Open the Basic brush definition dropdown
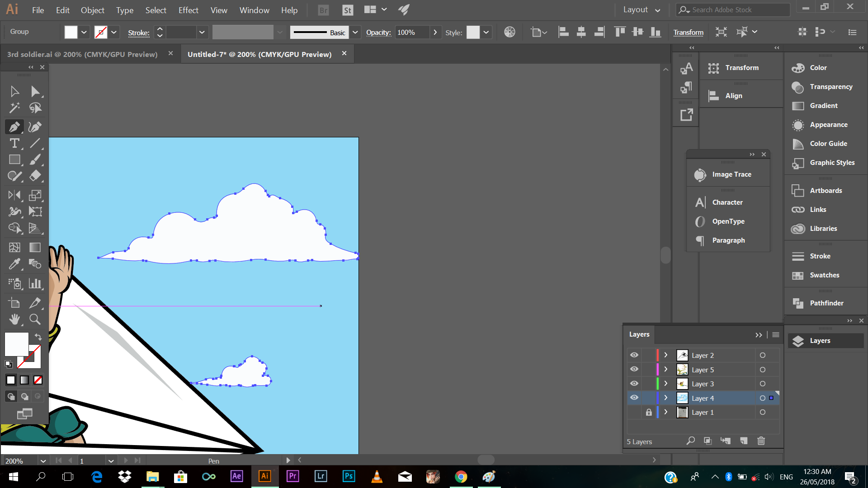 coord(355,32)
